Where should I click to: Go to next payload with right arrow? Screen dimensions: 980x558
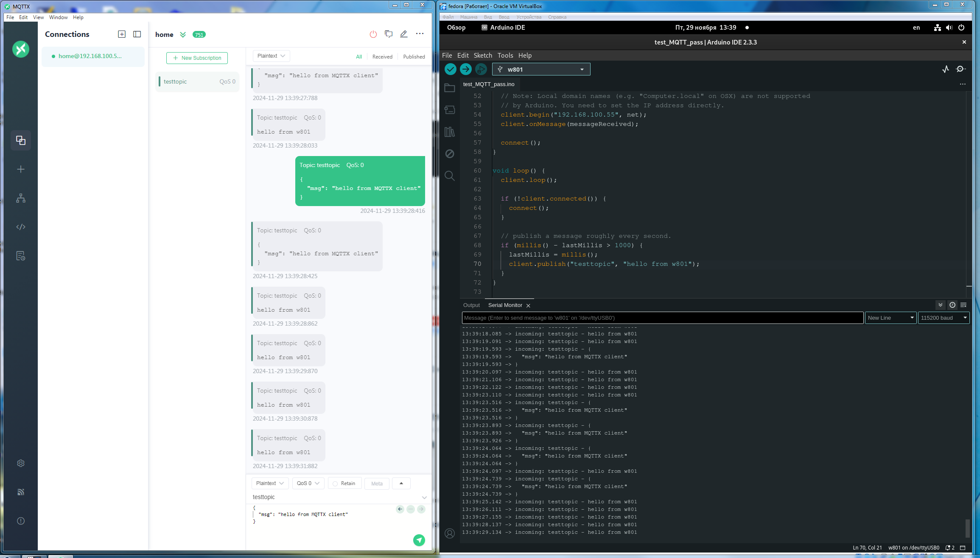[x=421, y=509]
